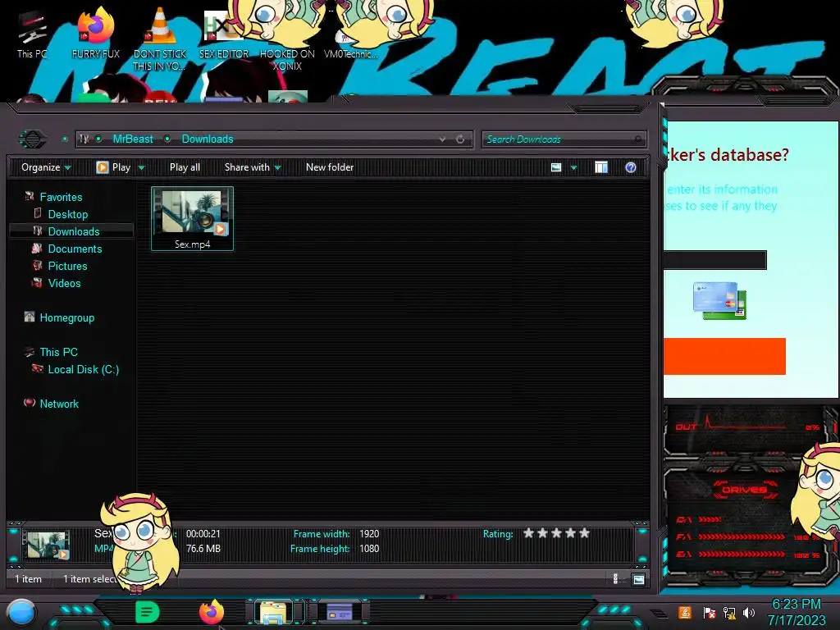Screen dimensions: 840x630
Task: Open the clock showing 6:23 PM
Action: coord(796,612)
